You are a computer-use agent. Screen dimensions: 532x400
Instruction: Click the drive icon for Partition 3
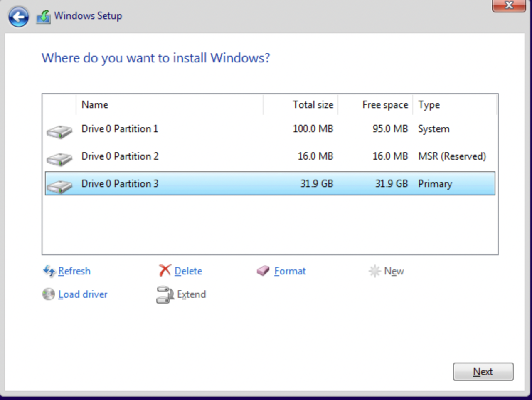click(59, 186)
